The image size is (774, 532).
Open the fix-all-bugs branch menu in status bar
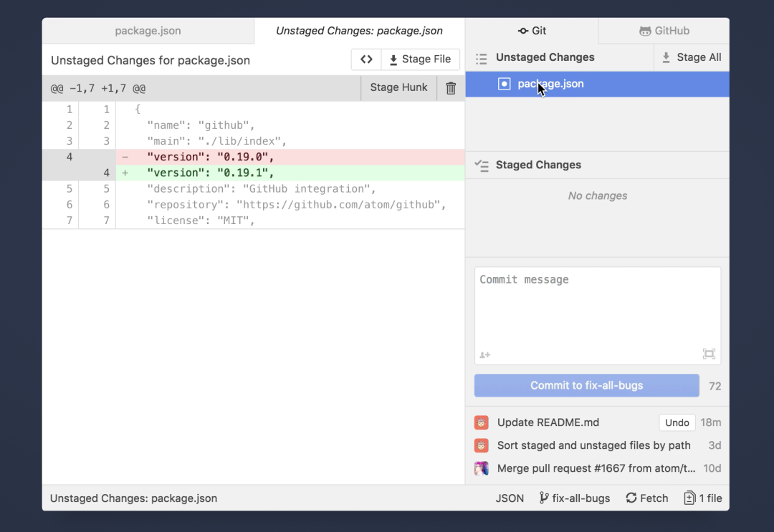pyautogui.click(x=575, y=498)
